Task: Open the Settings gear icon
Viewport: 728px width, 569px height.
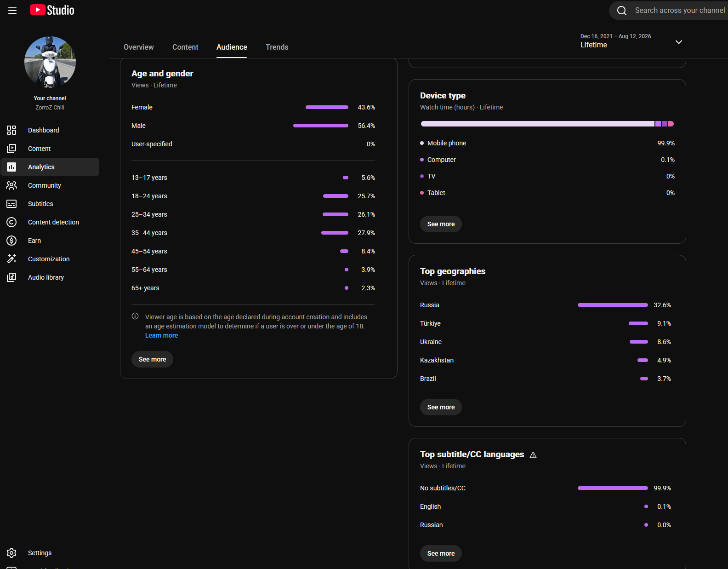Action: pyautogui.click(x=11, y=553)
